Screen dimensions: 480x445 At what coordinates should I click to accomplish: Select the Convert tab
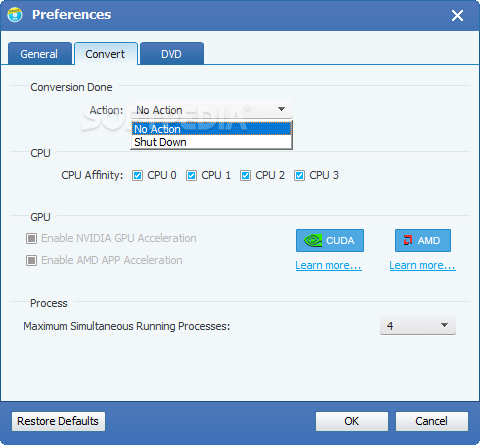105,54
